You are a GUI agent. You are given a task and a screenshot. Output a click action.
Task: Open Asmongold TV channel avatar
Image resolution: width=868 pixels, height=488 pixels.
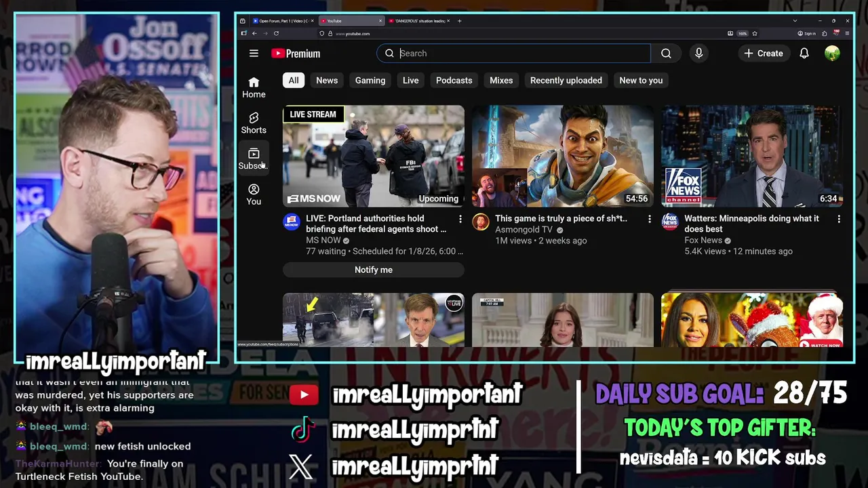pos(481,222)
